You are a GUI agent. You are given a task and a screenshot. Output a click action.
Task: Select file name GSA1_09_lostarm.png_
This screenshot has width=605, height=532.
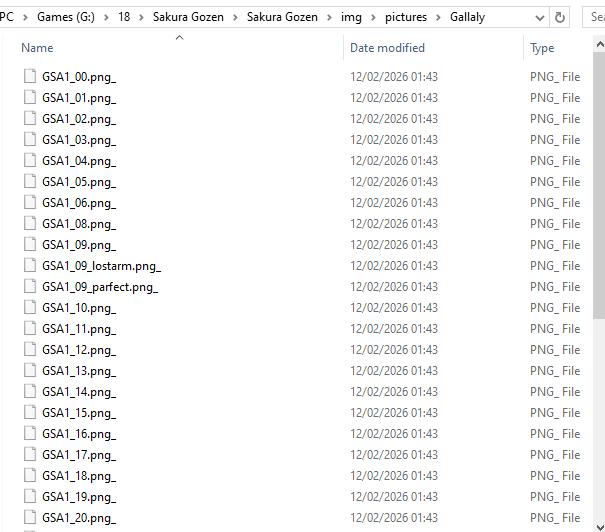(x=101, y=266)
